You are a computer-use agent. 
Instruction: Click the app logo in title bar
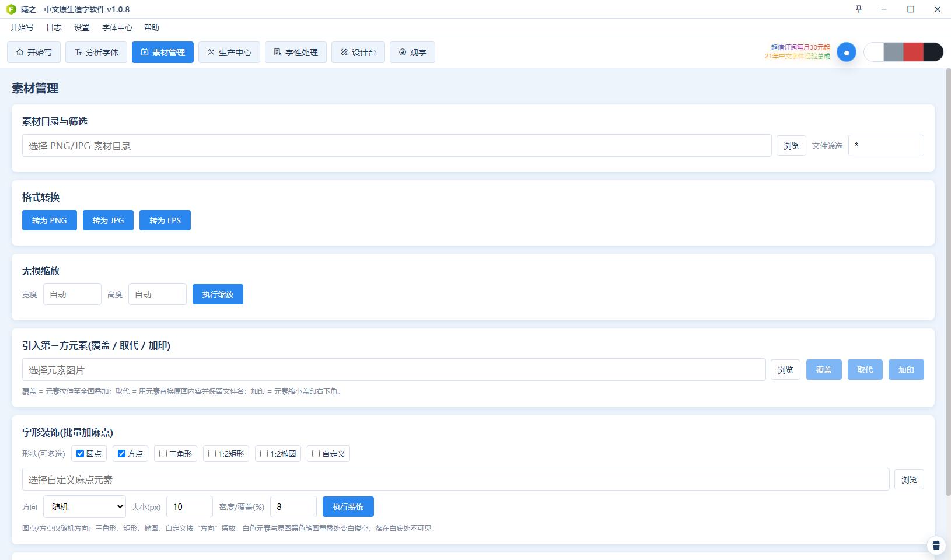[11, 9]
